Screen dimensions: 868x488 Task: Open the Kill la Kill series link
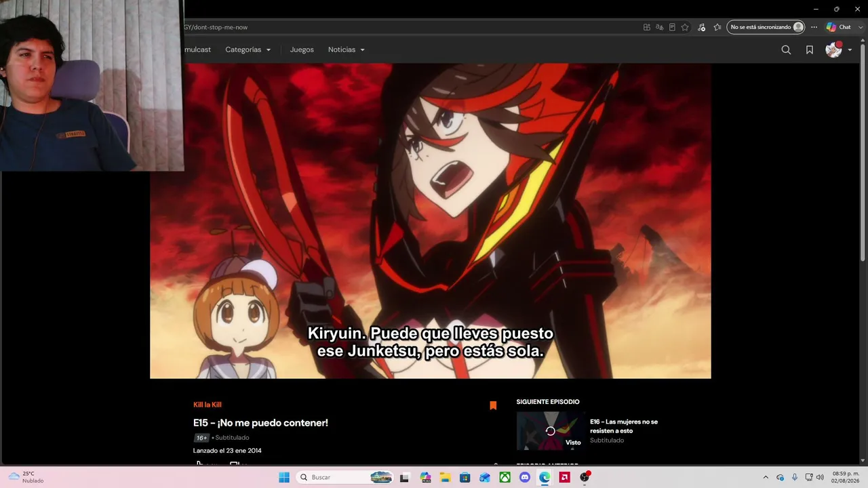(x=208, y=405)
